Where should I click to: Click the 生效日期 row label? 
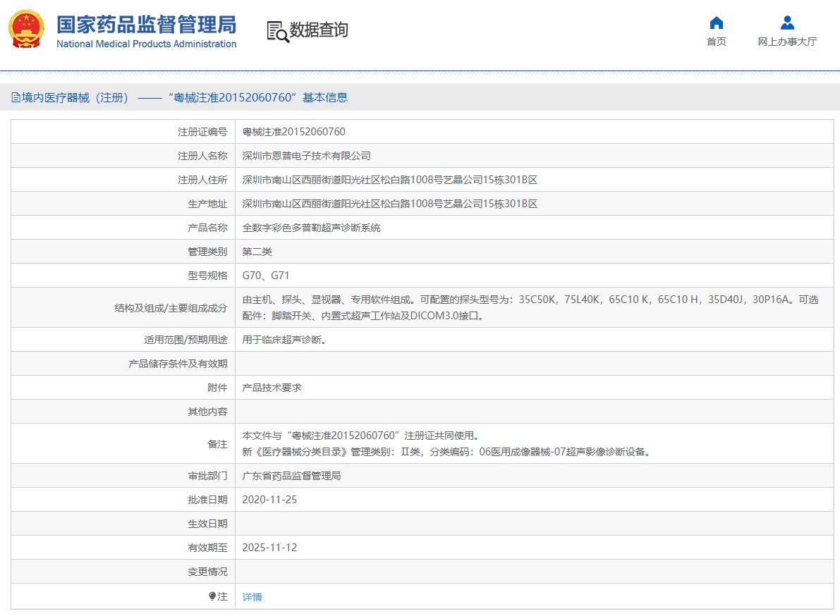coord(208,524)
